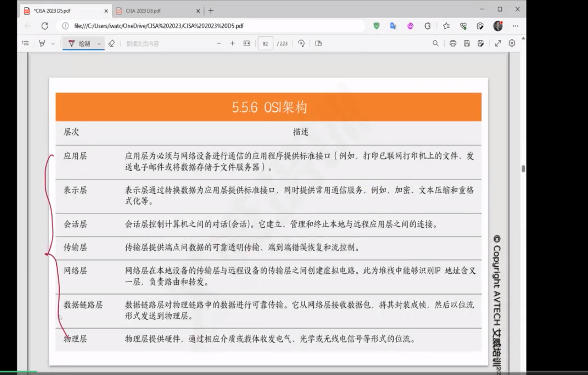
Task: Click the '传输层' row label
Action: 75,247
